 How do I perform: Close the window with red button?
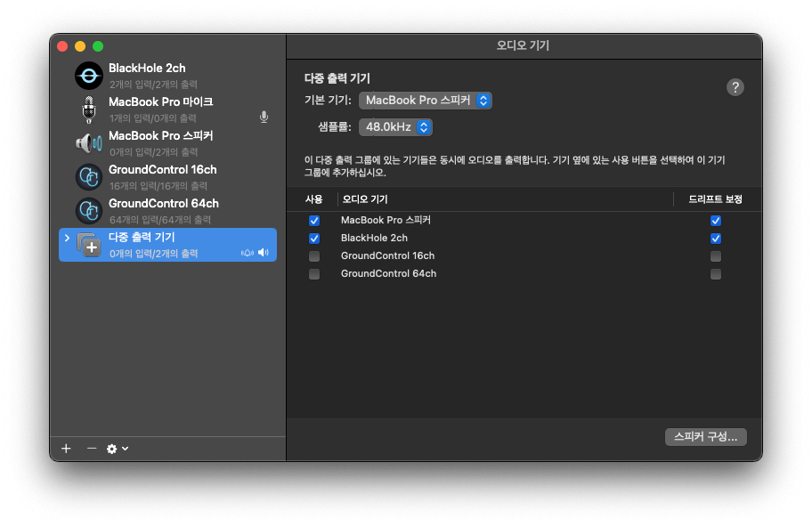tap(62, 46)
